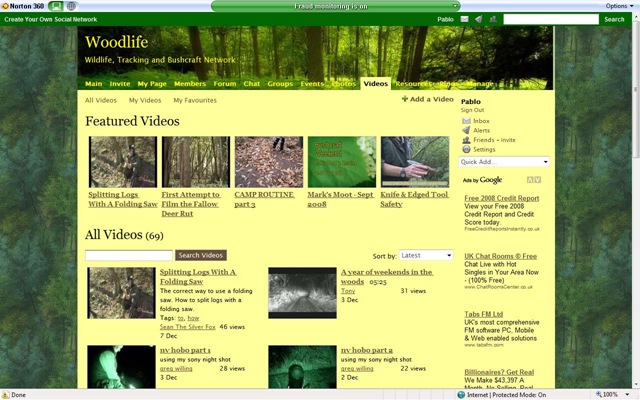Open A year of weekends in the woods link
Viewport: 640px width, 400px height.
[387, 276]
